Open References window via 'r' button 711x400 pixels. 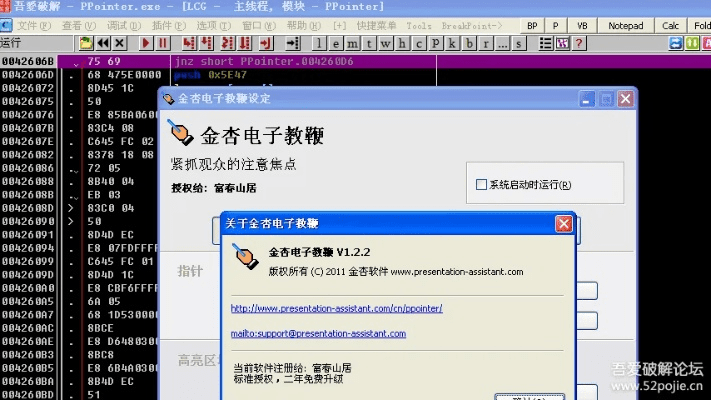[x=486, y=44]
